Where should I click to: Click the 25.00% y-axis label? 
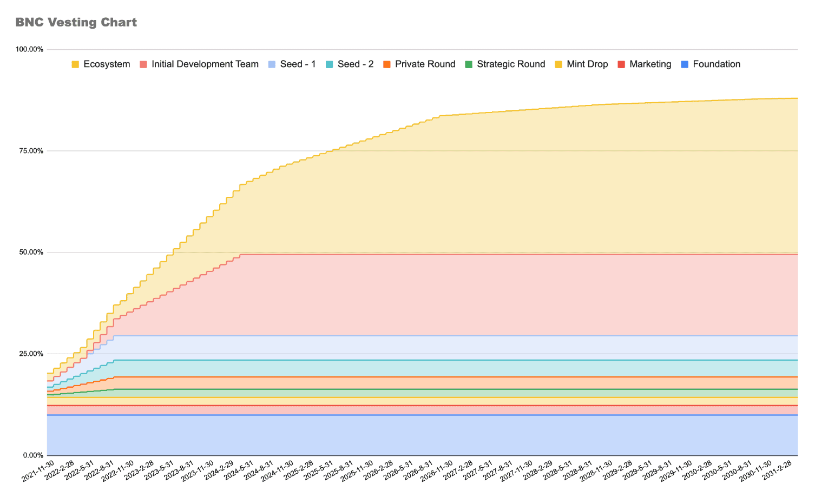(31, 354)
